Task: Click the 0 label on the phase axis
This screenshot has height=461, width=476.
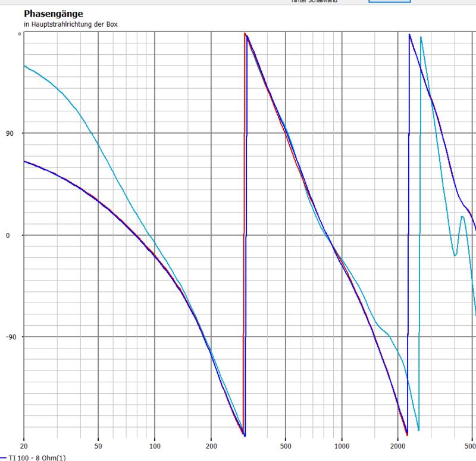Action: [8, 235]
